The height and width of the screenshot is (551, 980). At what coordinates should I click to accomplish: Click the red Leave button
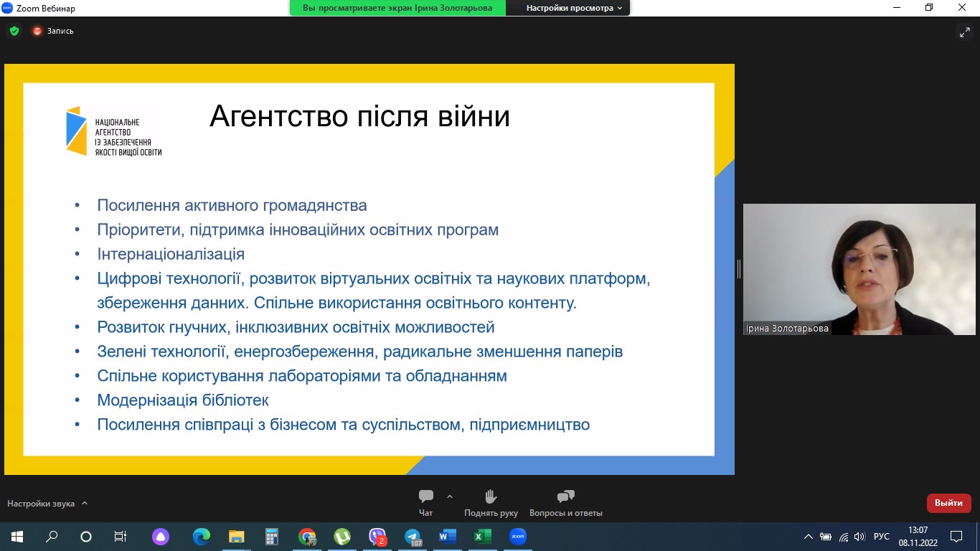[948, 503]
